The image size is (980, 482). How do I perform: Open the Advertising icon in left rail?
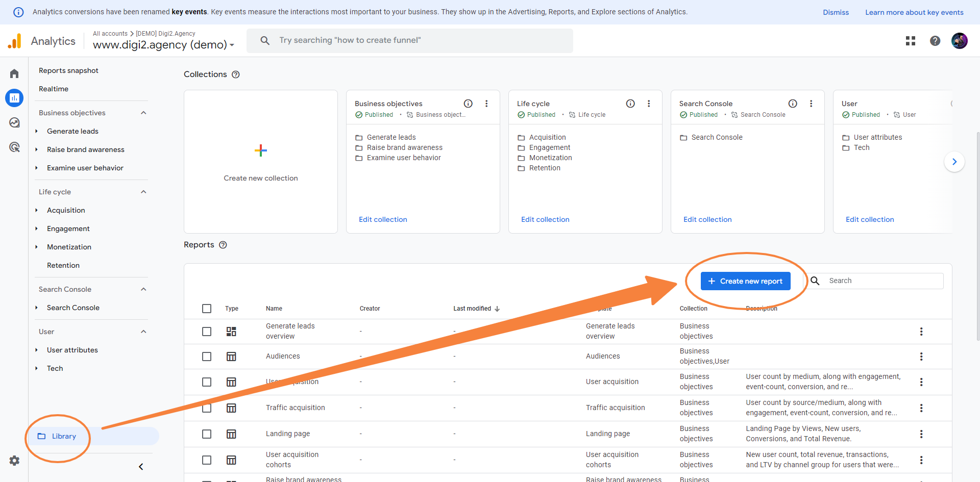point(14,147)
